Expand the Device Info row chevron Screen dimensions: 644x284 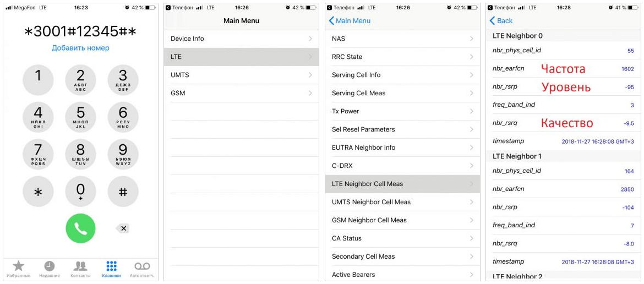310,39
